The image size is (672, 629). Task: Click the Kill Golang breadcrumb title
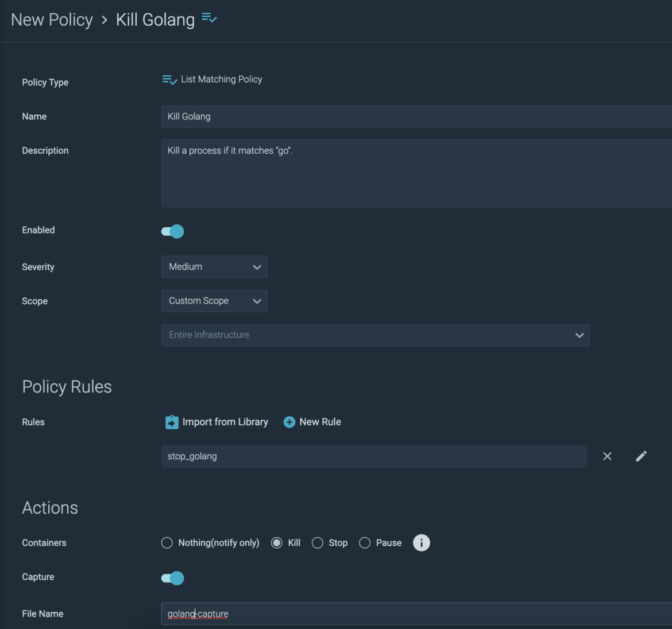pyautogui.click(x=155, y=20)
